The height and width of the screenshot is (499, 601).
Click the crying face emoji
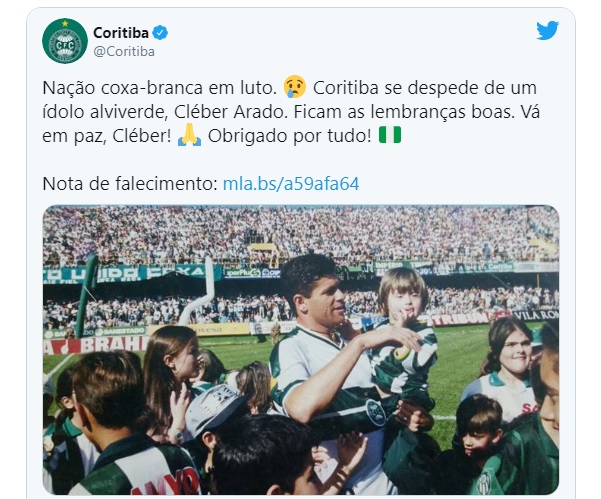tap(295, 87)
